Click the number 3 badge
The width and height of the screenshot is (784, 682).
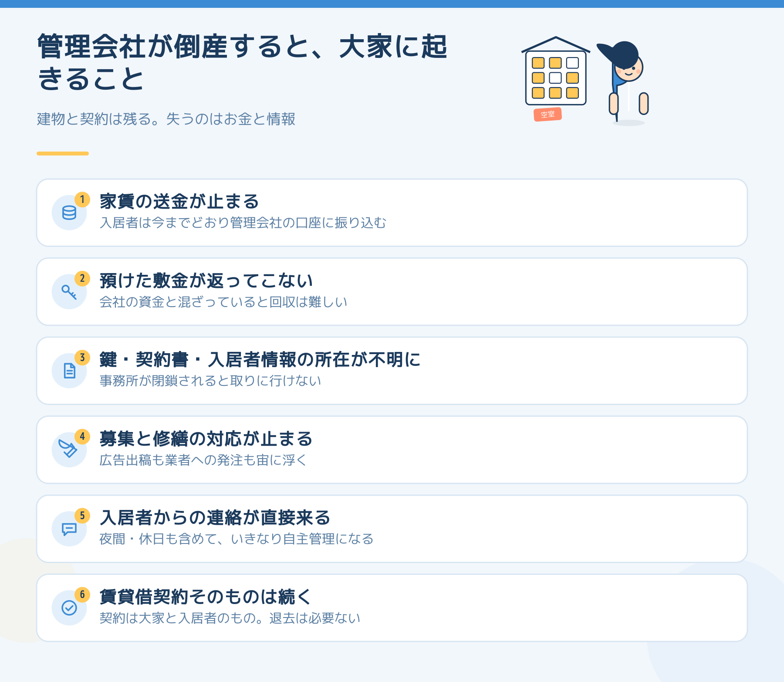pyautogui.click(x=82, y=358)
